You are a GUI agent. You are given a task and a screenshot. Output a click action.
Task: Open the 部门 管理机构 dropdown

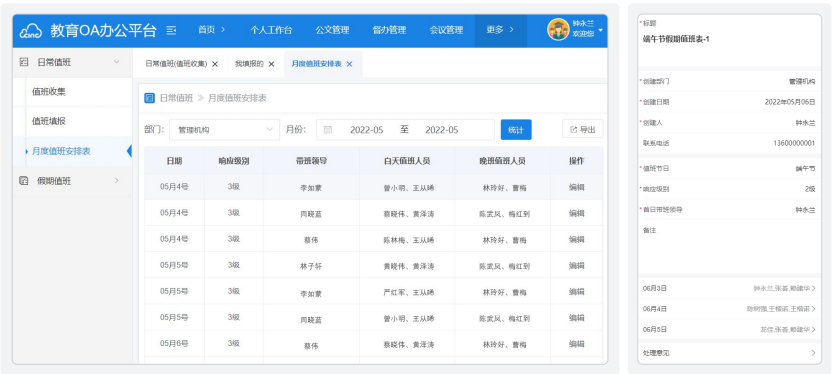click(x=224, y=129)
